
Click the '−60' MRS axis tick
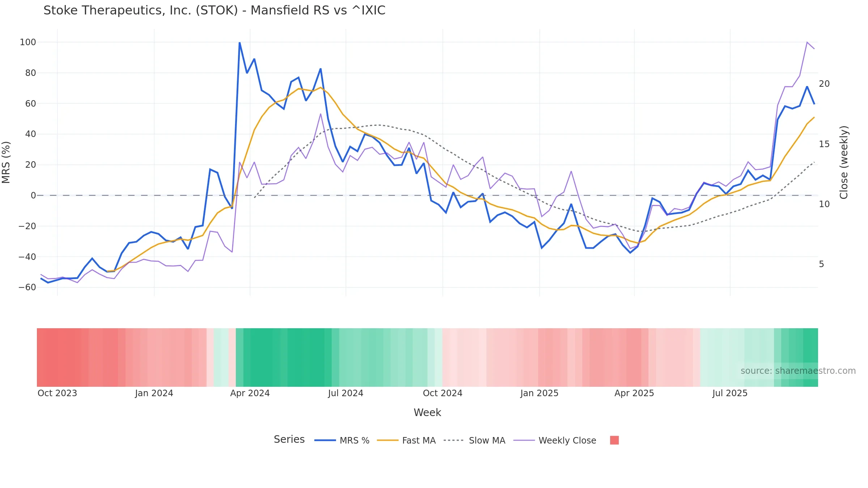[27, 287]
